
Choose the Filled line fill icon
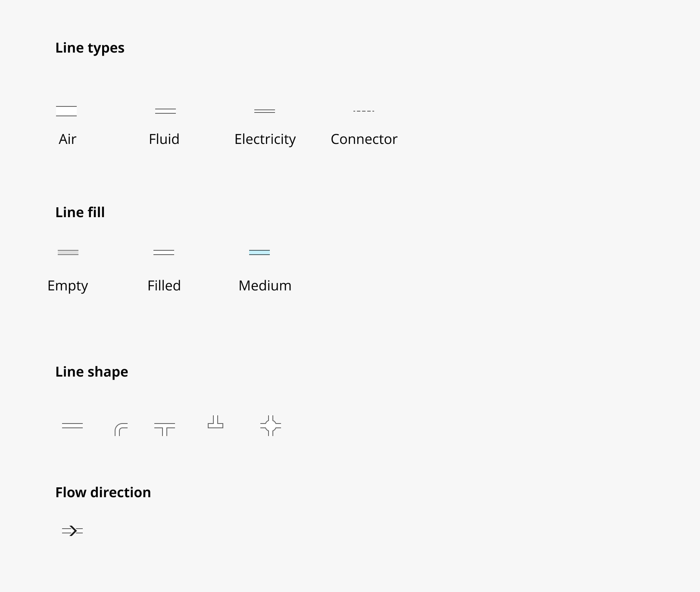[164, 252]
